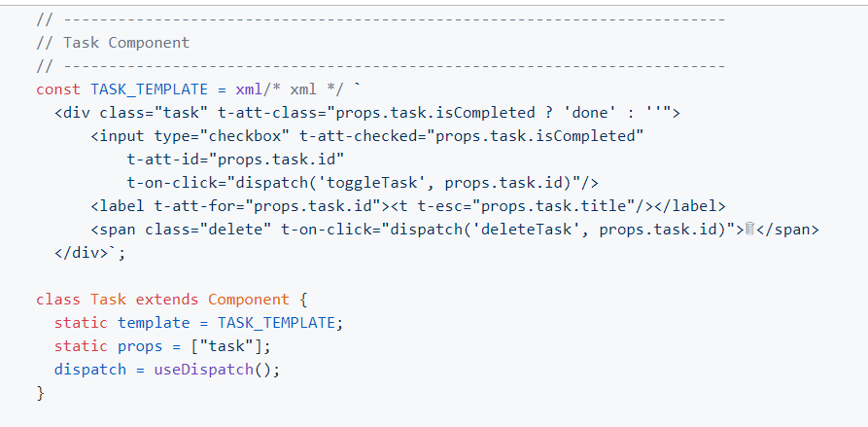Viewport: 868px width, 427px height.
Task: Click the closing div tag
Action: coord(86,252)
